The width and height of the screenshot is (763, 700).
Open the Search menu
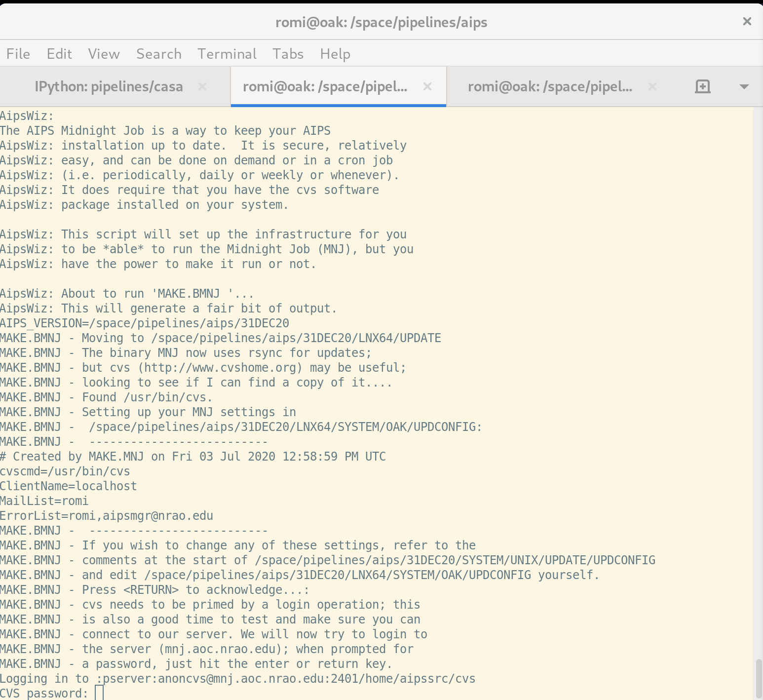pos(159,54)
